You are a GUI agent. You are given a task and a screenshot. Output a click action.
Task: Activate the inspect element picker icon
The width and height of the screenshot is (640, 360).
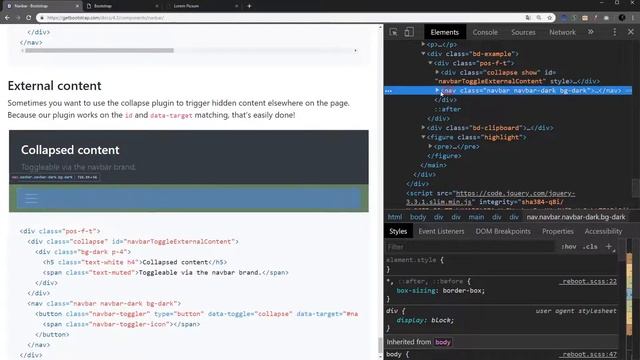393,32
